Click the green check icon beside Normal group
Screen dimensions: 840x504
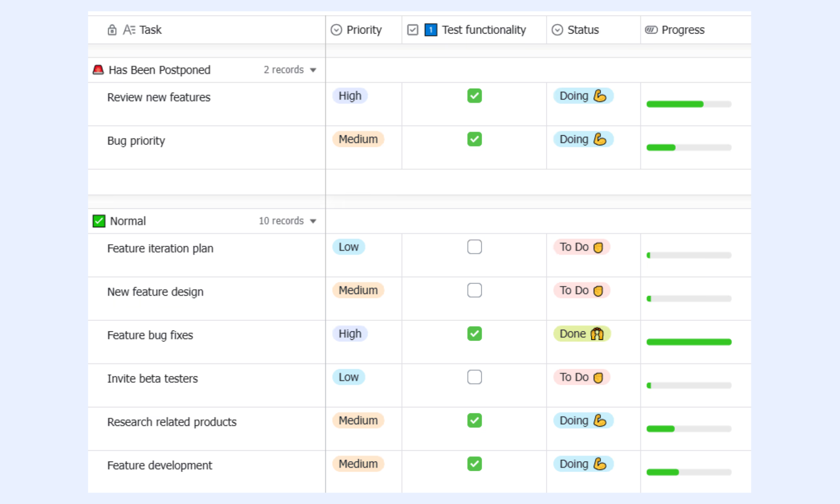(x=99, y=221)
